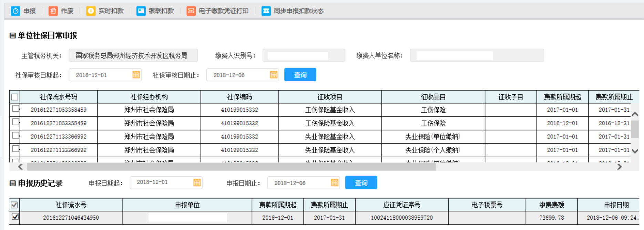Click the 征收子目 column header

tap(511, 97)
